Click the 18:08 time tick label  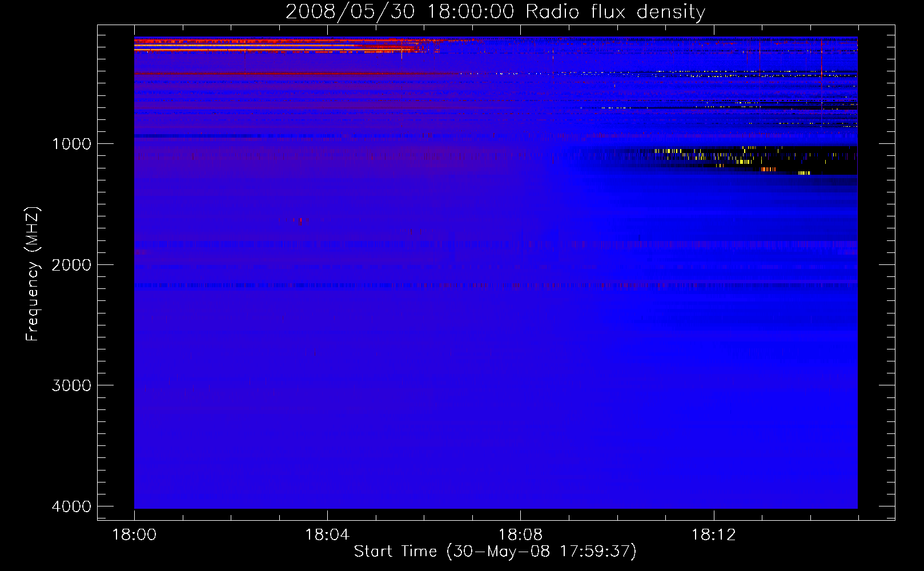[520, 535]
